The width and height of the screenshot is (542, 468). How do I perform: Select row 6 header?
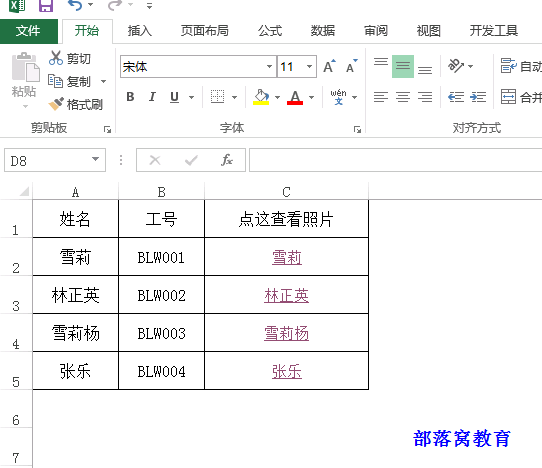(x=16, y=409)
